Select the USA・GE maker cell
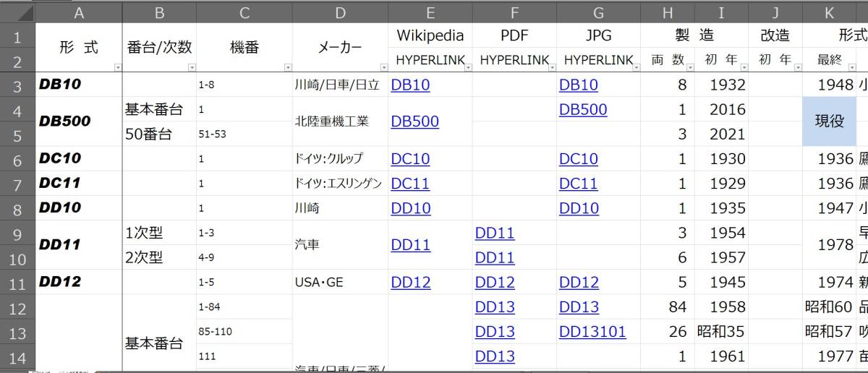Image resolution: width=868 pixels, height=373 pixels. coord(340,283)
